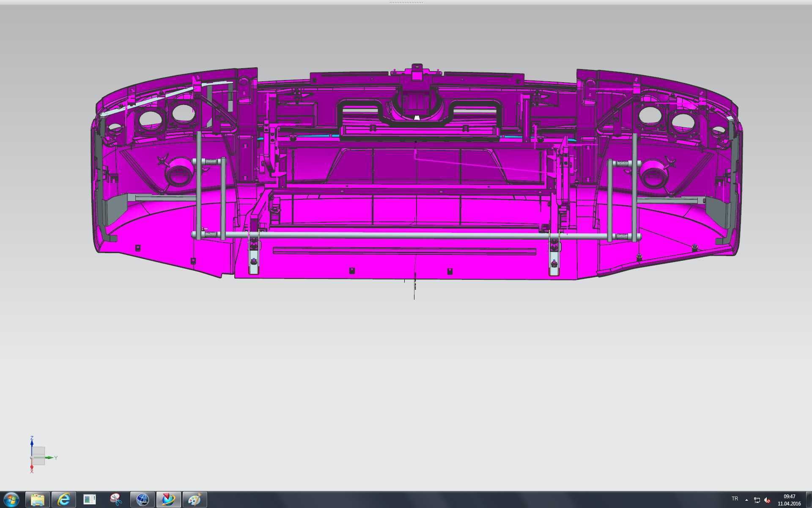Image resolution: width=812 pixels, height=508 pixels.
Task: Open the pinned document window taskbar icon
Action: 90,500
